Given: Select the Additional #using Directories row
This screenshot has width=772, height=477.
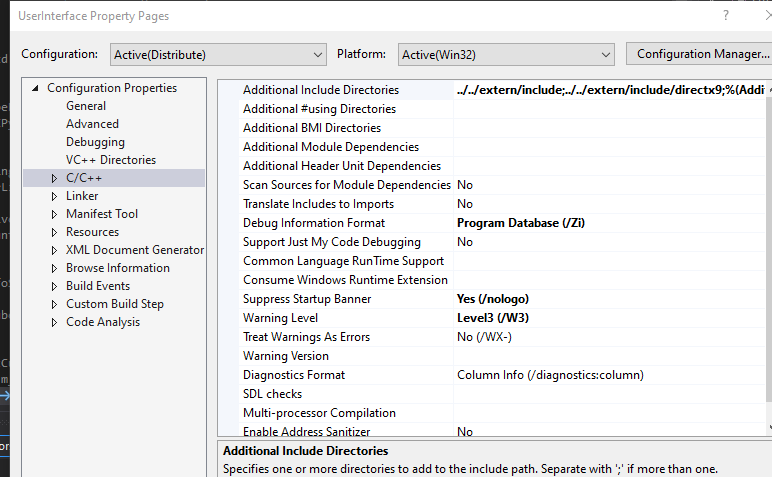Looking at the screenshot, I should pos(502,109).
